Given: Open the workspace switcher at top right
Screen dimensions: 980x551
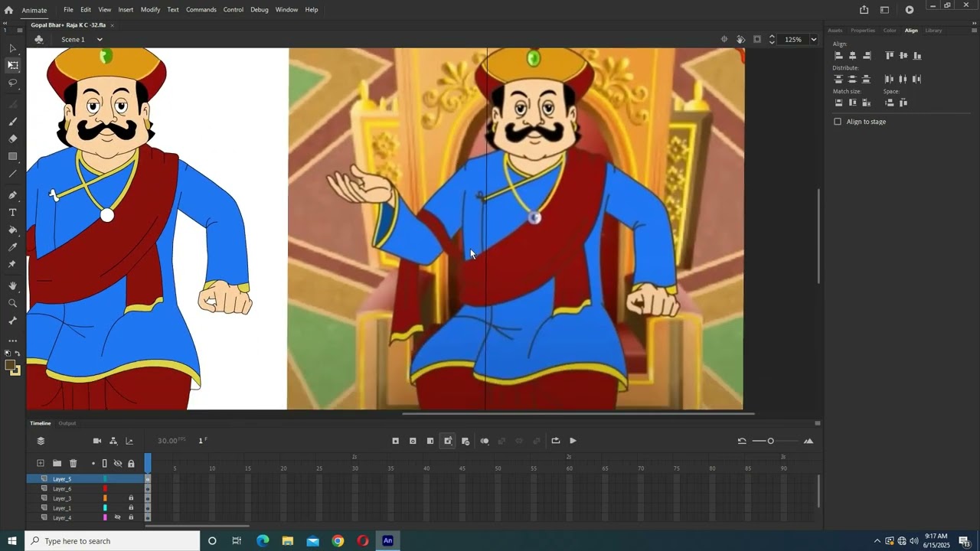Looking at the screenshot, I should point(884,10).
